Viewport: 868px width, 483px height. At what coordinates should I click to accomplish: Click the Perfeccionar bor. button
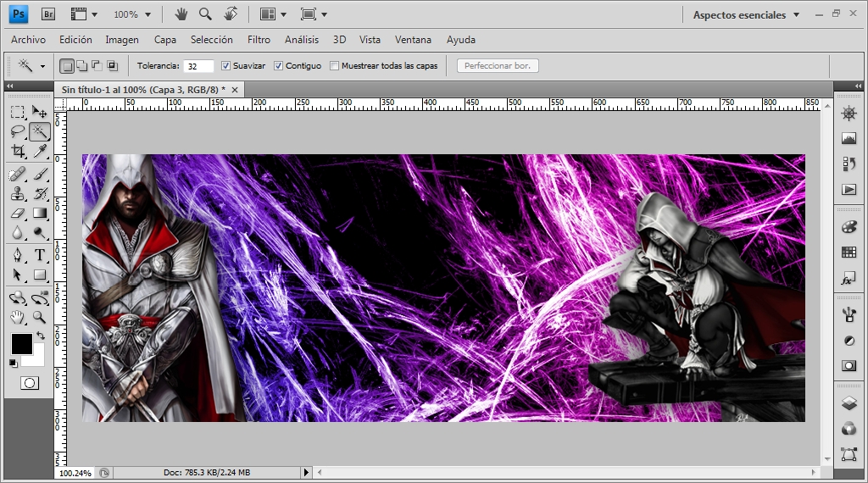(x=498, y=66)
